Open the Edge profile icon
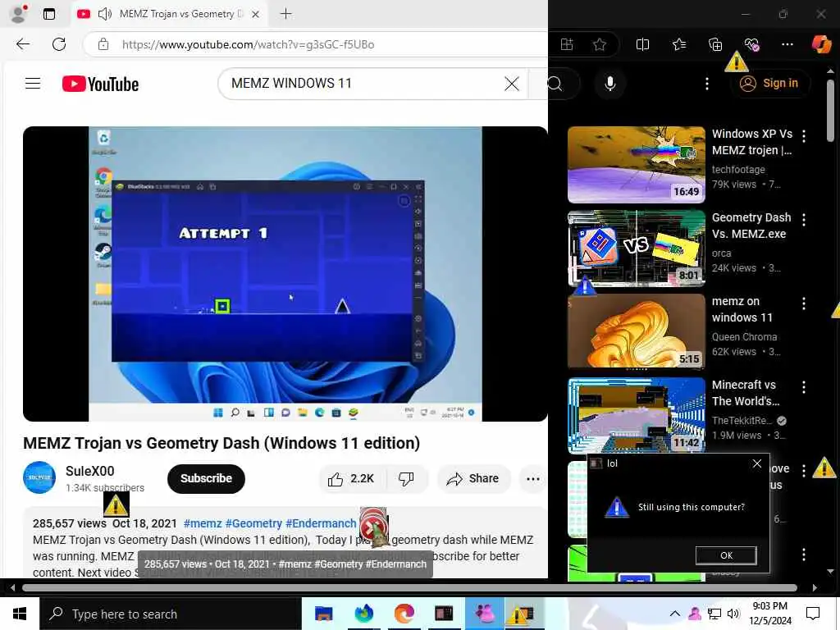The width and height of the screenshot is (840, 630). coord(19,13)
